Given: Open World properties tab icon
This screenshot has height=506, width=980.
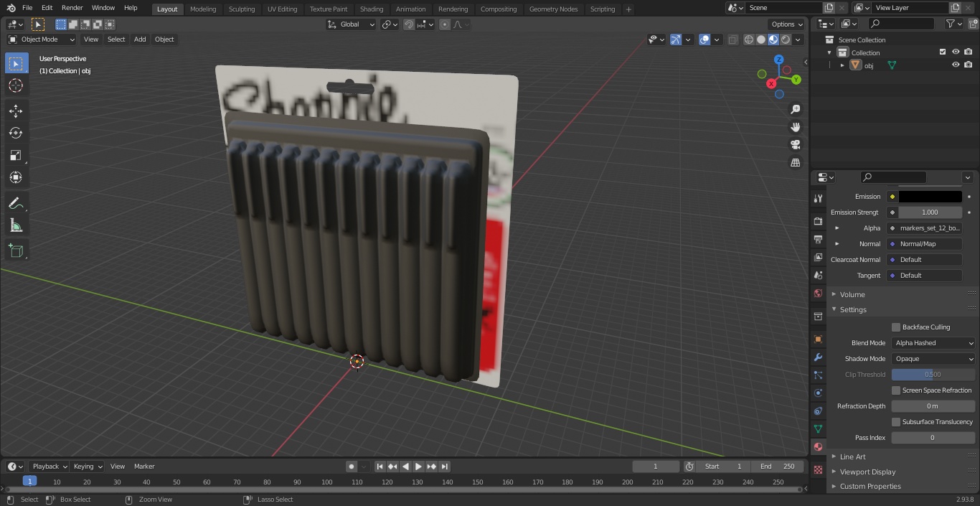Looking at the screenshot, I should click(818, 293).
